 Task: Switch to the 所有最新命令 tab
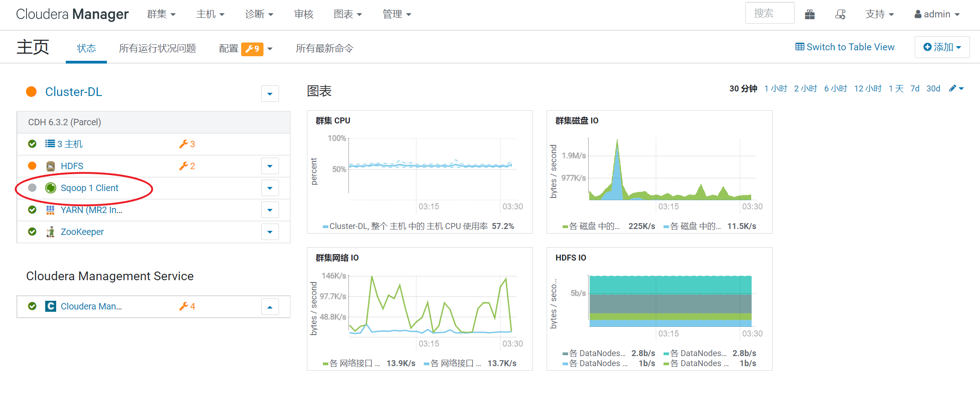coord(325,48)
